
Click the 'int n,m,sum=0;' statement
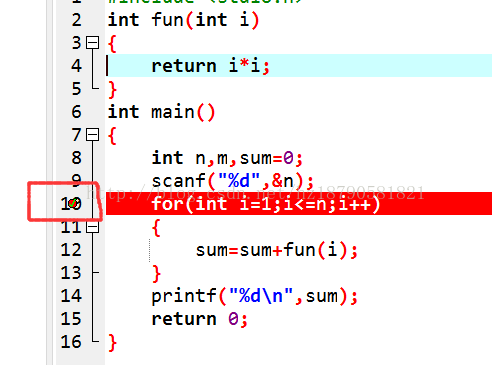coord(227,158)
